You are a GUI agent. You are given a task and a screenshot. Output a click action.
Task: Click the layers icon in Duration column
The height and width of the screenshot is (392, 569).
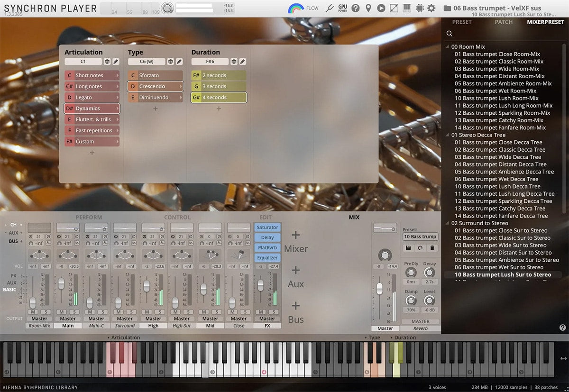[234, 62]
